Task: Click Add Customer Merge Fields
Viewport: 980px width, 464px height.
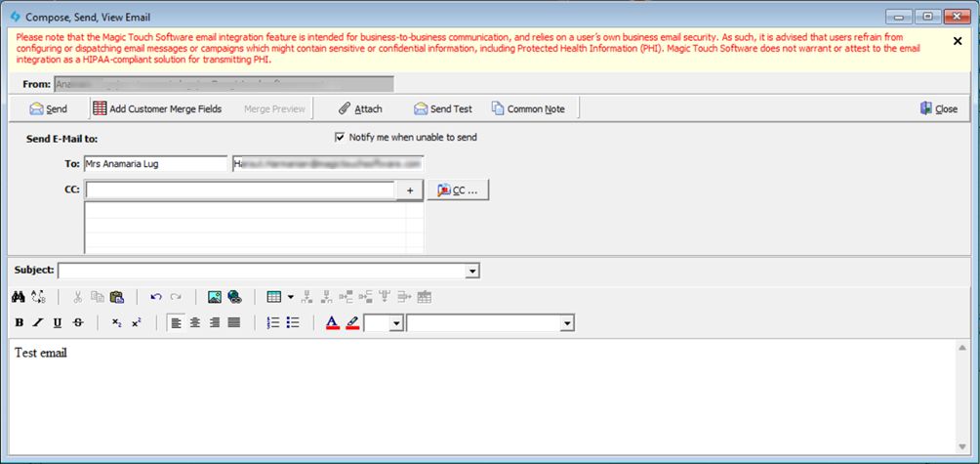Action: pos(157,108)
